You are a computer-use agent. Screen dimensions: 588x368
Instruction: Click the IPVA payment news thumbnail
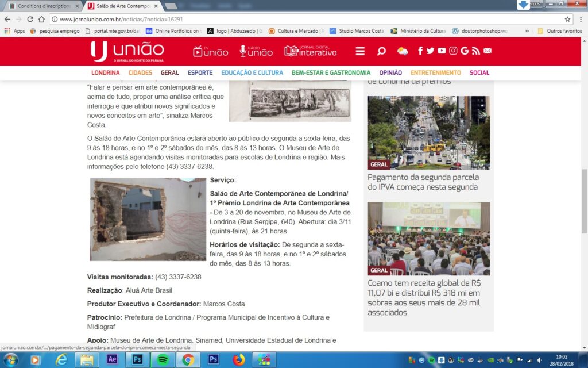pos(428,132)
